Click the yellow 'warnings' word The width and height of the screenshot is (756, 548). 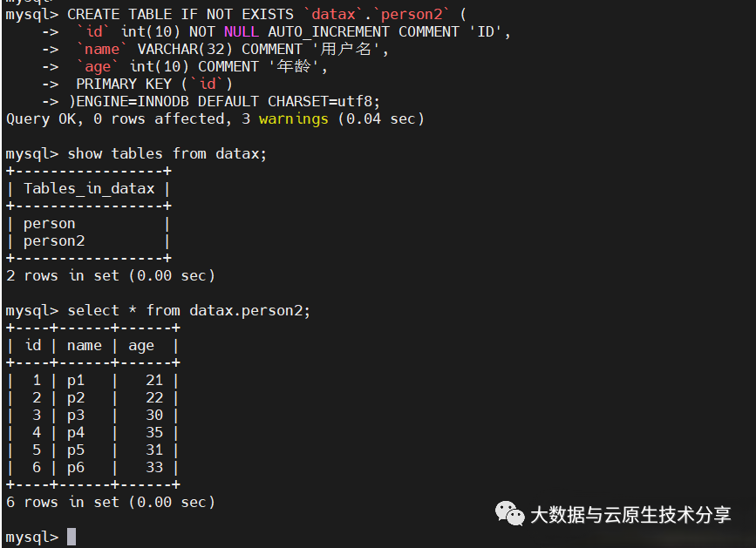point(294,118)
